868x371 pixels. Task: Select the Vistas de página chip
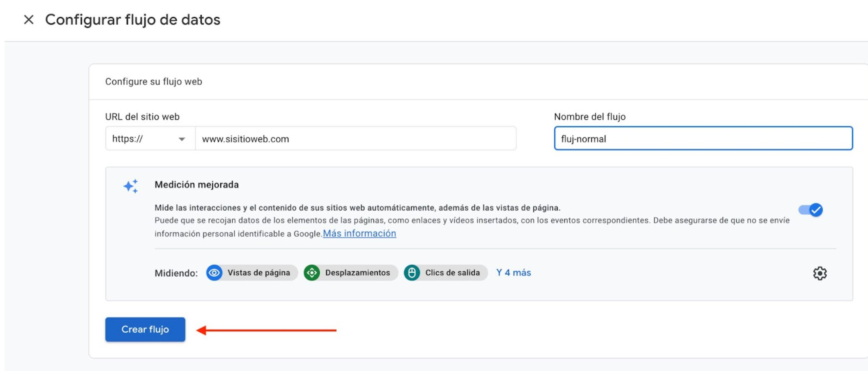tap(251, 272)
